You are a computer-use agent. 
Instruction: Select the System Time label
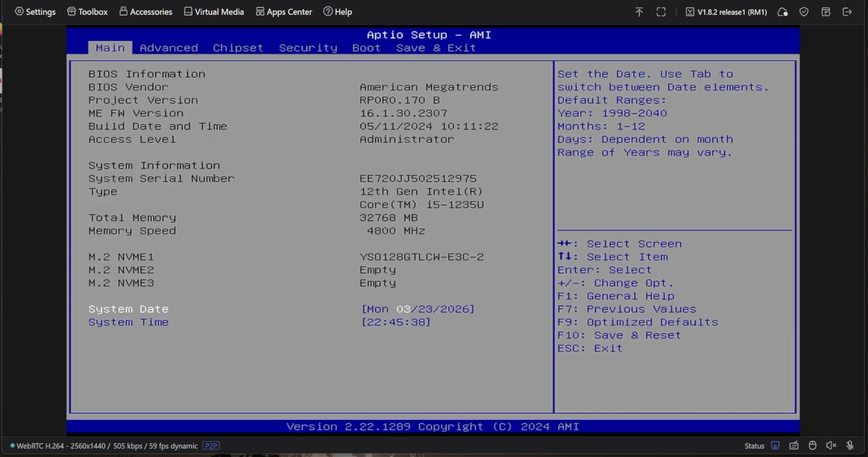tap(128, 322)
